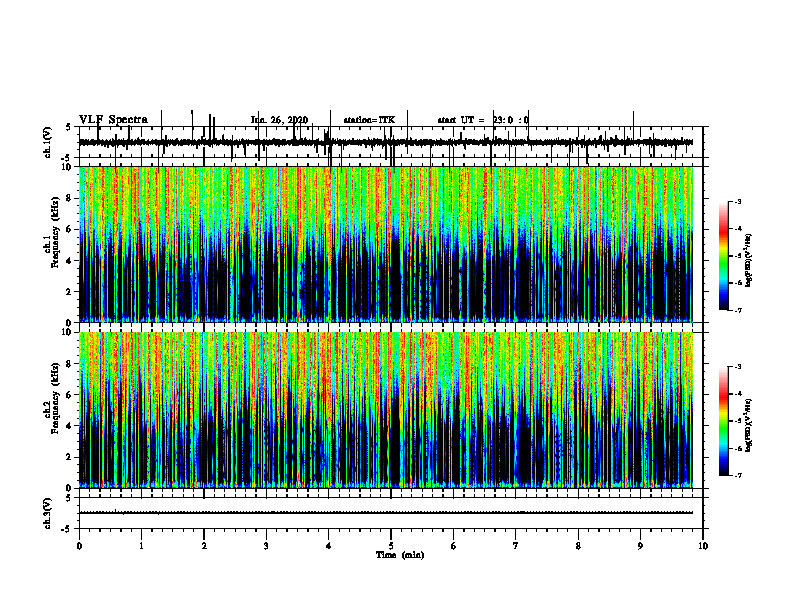
Task: Click time axis tick label "6"
Action: [x=454, y=546]
